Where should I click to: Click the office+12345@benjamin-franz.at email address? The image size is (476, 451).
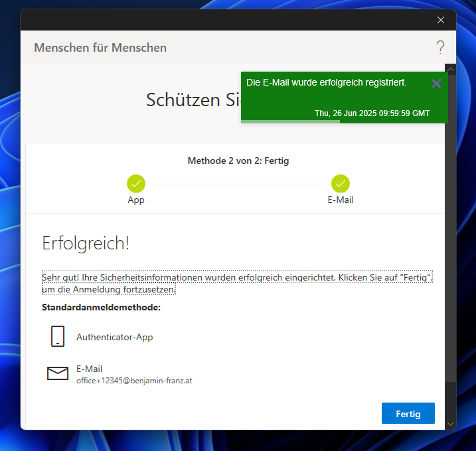coord(134,381)
